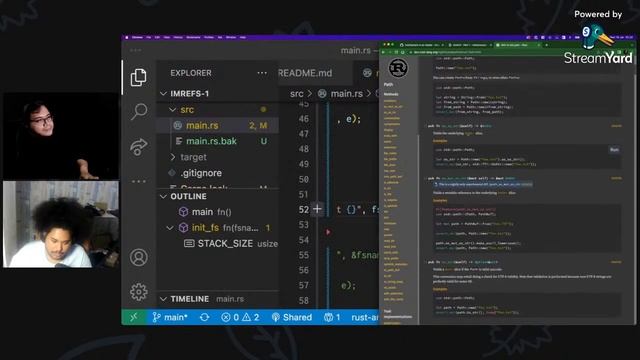This screenshot has width=640, height=360.
Task: Click rust-analyzer status bar item
Action: (364, 317)
